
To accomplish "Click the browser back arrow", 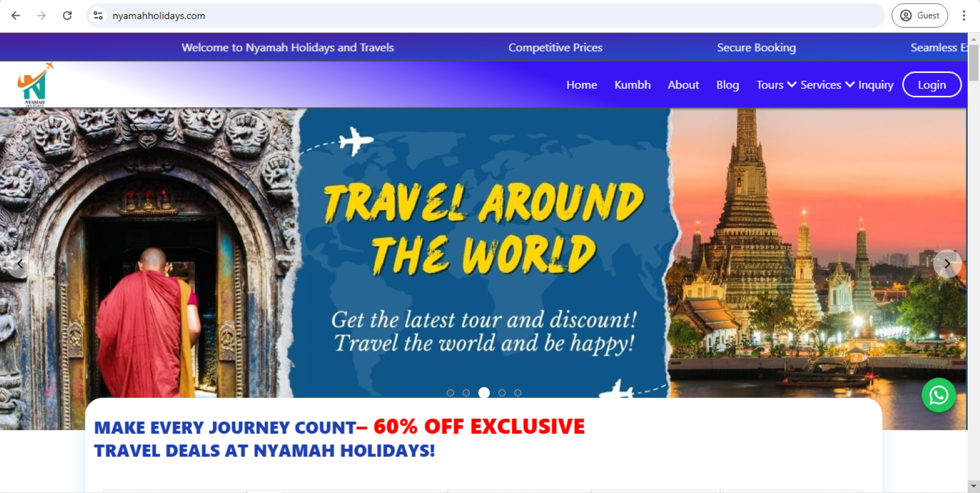I will pos(16,16).
